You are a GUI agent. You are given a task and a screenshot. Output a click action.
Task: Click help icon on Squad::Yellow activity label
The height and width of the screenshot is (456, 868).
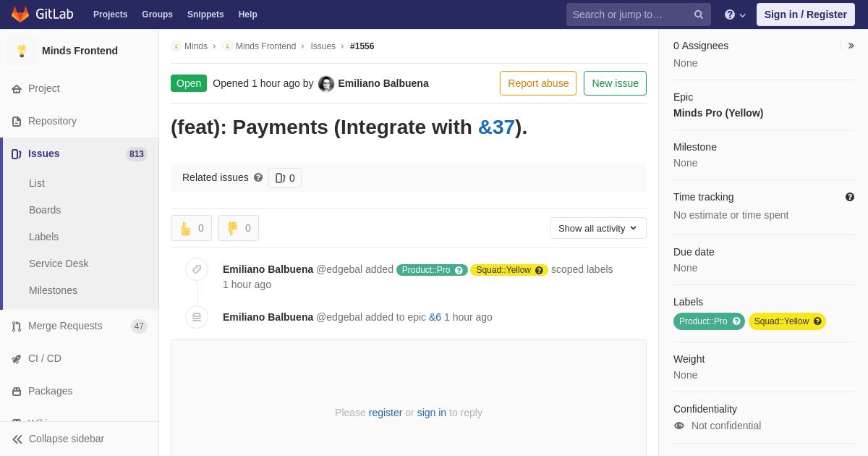click(539, 270)
